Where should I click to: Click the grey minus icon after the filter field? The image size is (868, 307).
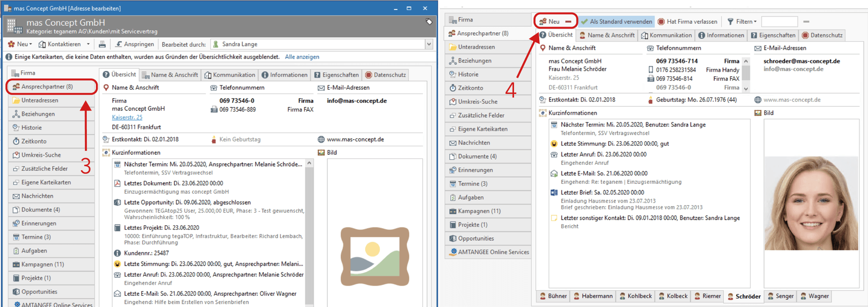coord(806,22)
